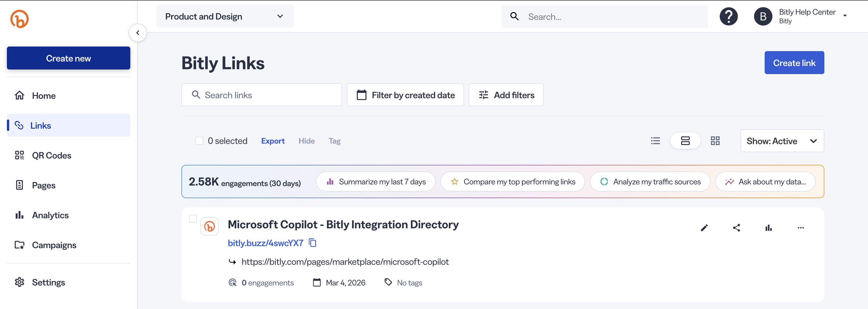The image size is (868, 309).
Task: Choose Analyze my traffic sources
Action: (650, 181)
